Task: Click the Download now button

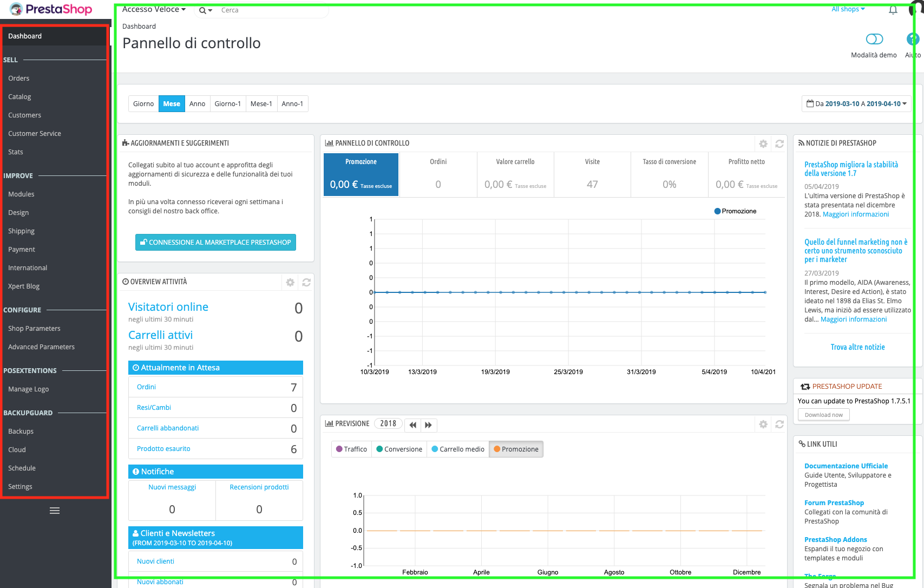Action: click(x=824, y=415)
